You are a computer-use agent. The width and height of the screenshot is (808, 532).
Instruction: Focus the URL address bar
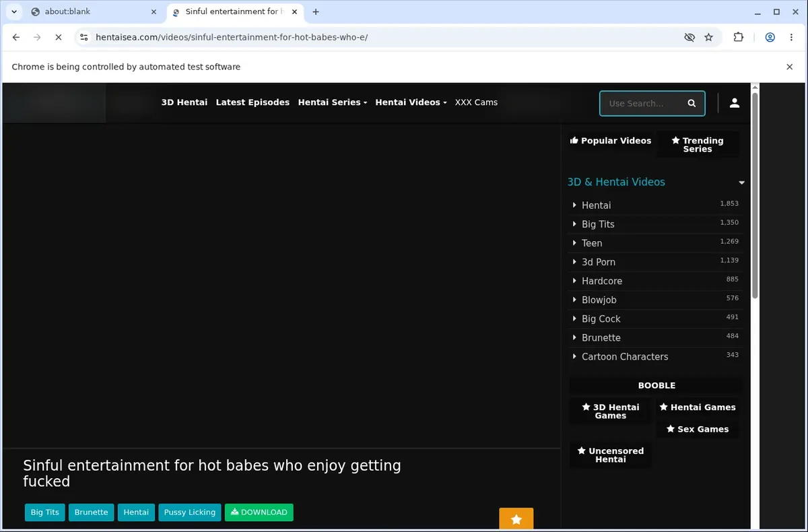[384, 37]
